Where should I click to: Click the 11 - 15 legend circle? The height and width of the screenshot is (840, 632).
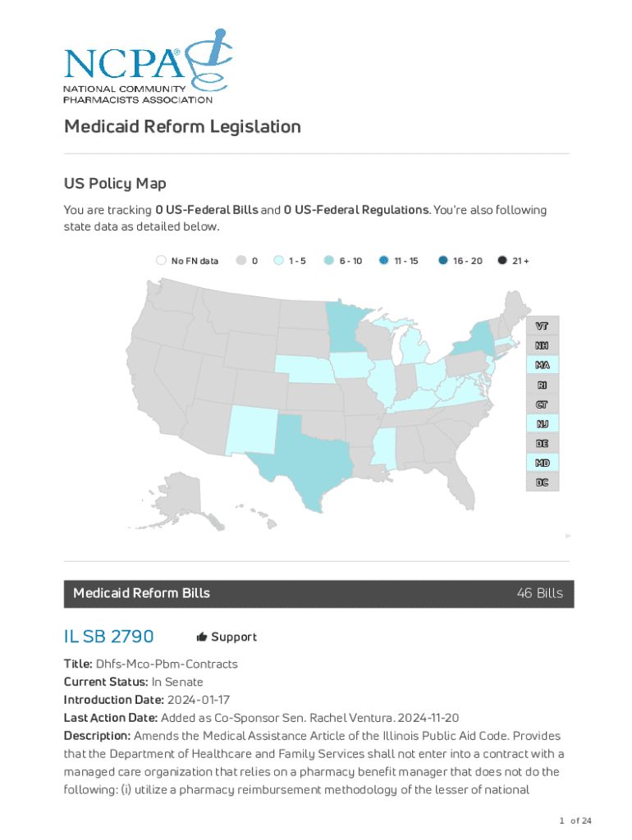coord(383,261)
